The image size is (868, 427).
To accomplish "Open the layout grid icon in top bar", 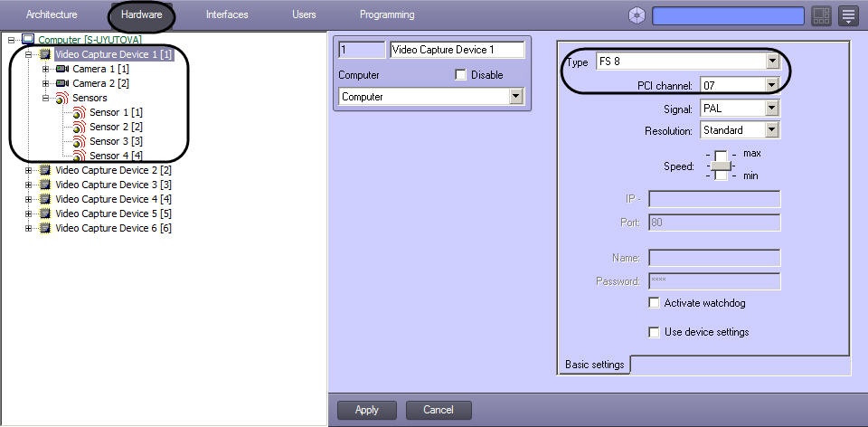I will tap(822, 16).
